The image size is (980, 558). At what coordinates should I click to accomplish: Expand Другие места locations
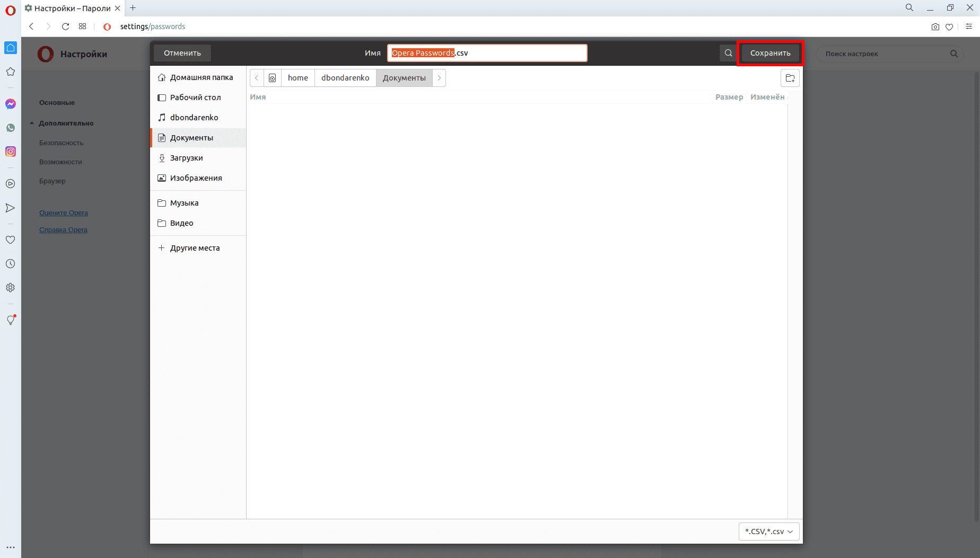(x=194, y=248)
